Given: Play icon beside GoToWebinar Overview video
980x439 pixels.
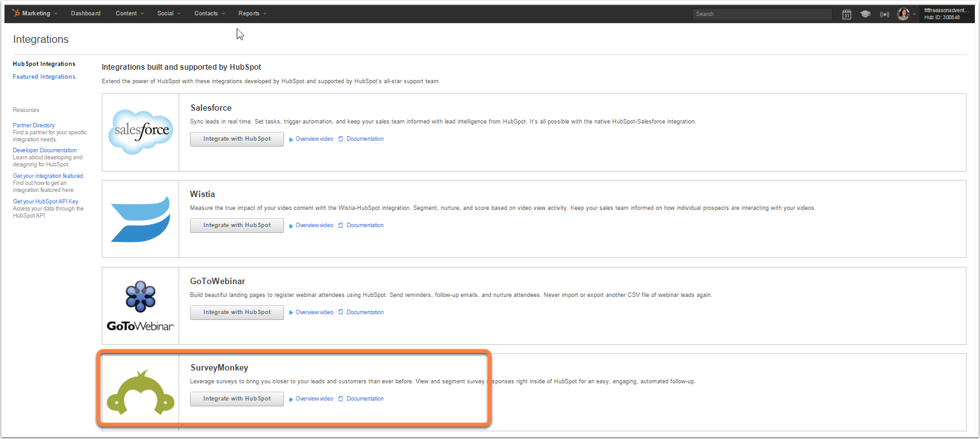Looking at the screenshot, I should click(291, 312).
